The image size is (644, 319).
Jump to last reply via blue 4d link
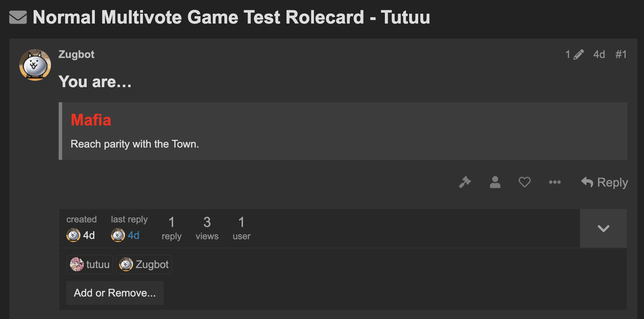tap(133, 235)
